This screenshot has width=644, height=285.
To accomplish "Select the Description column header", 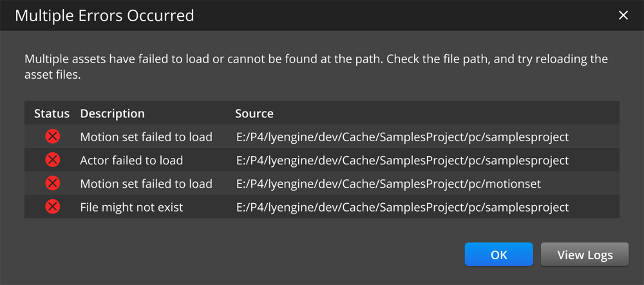I will (112, 113).
